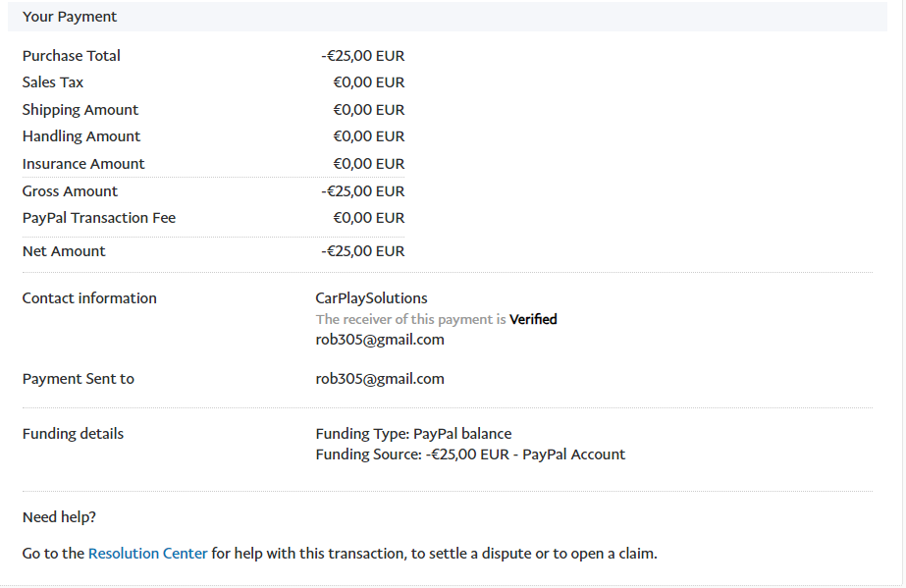This screenshot has width=906, height=588.
Task: Click the Need help? heading
Action: tap(59, 517)
